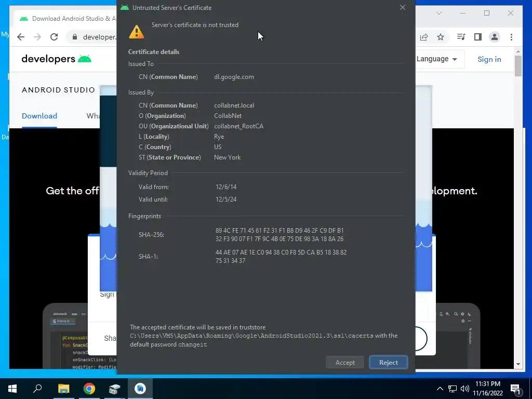Select the Download tab on Android Studio page
The height and width of the screenshot is (399, 532).
[x=39, y=116]
